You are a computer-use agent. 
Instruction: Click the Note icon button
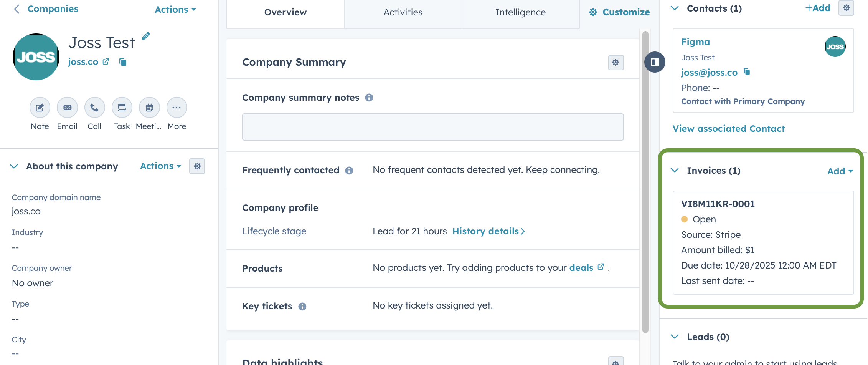point(40,108)
